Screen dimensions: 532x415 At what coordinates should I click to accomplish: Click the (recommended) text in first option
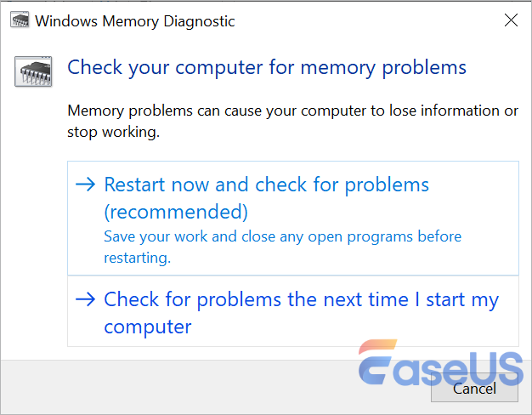(176, 211)
